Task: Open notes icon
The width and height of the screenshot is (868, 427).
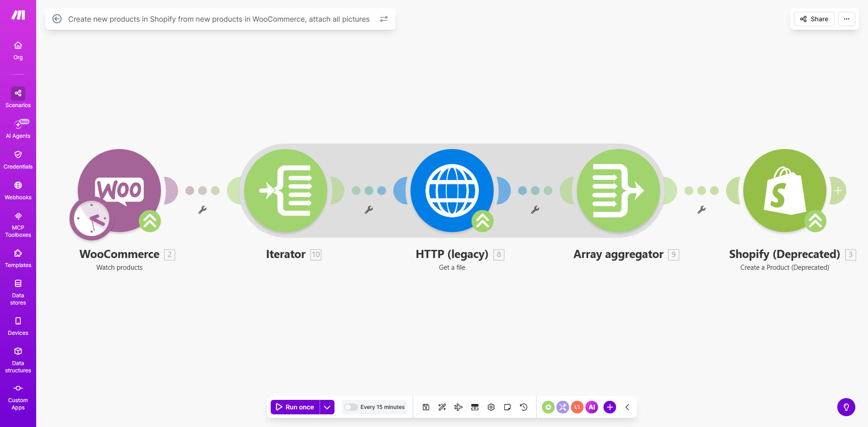Action: [507, 407]
